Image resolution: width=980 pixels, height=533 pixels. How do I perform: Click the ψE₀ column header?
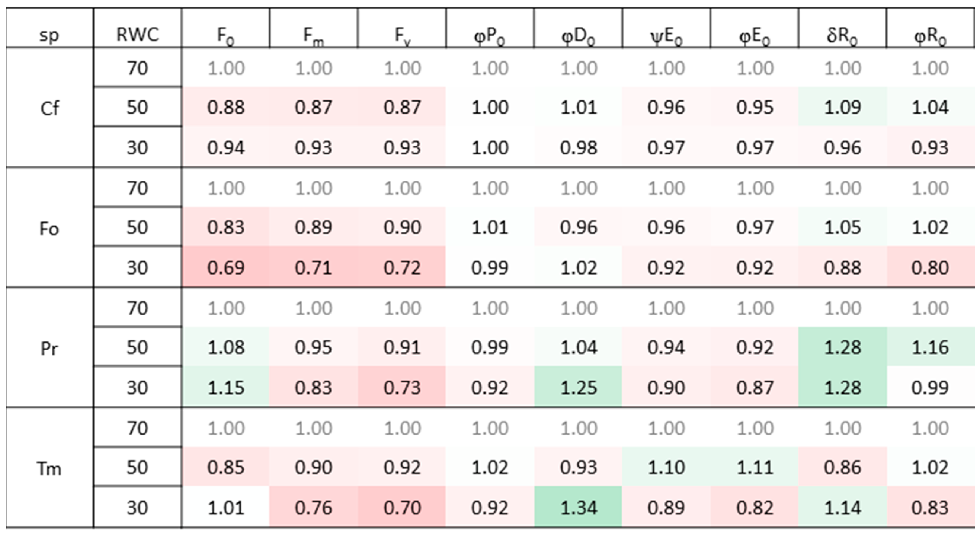pyautogui.click(x=666, y=35)
